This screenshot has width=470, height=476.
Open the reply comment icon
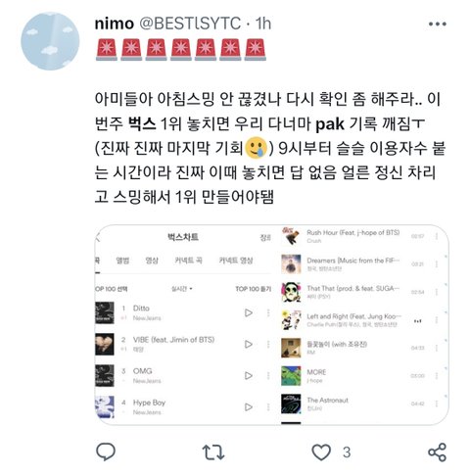[x=106, y=452]
